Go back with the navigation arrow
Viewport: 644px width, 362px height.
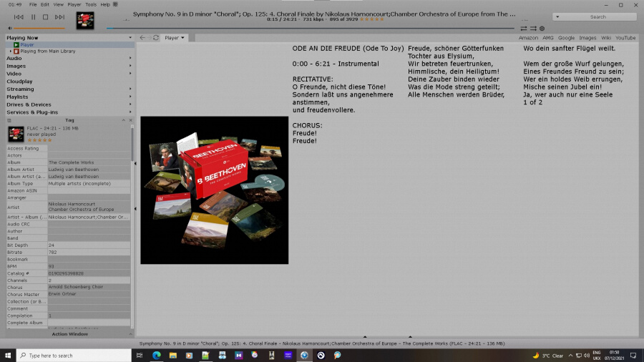tap(142, 38)
